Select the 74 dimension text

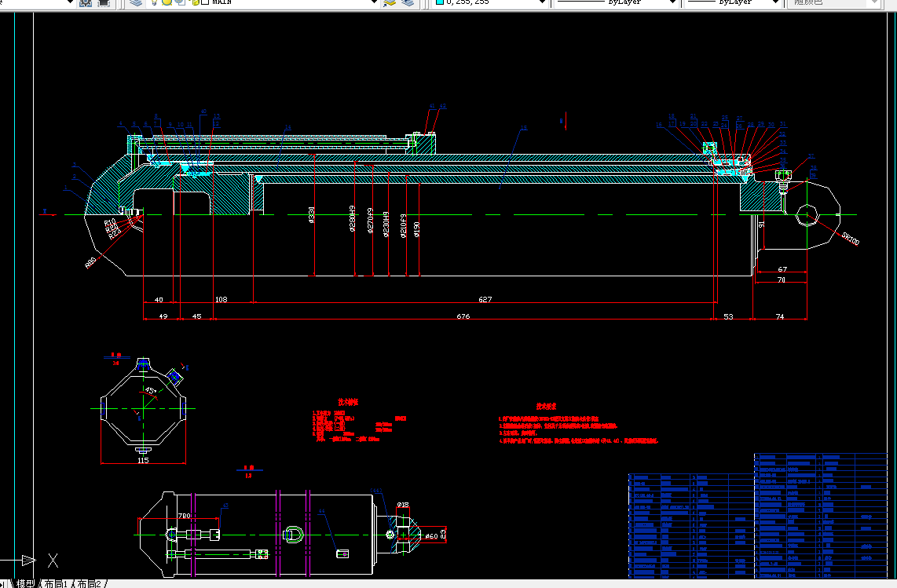click(780, 316)
